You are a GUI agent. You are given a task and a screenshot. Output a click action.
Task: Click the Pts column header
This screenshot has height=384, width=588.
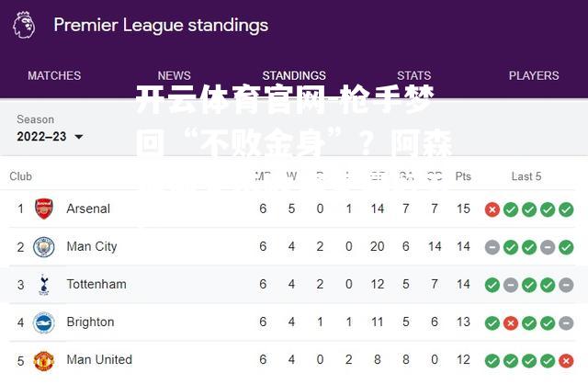(463, 176)
